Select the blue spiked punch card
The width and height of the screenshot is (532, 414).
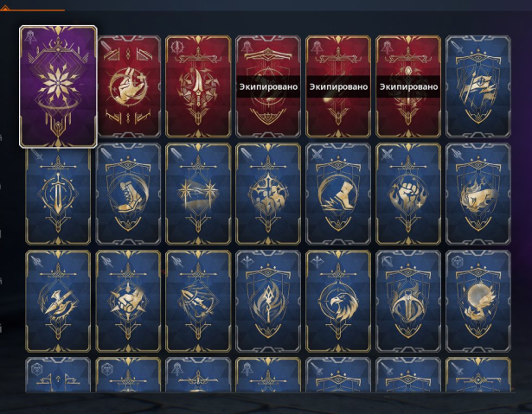(128, 301)
